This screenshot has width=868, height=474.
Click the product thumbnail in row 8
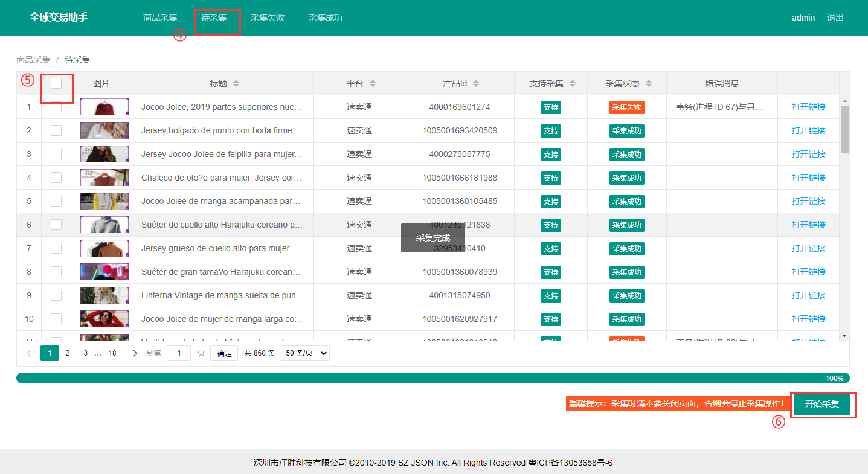(x=104, y=272)
